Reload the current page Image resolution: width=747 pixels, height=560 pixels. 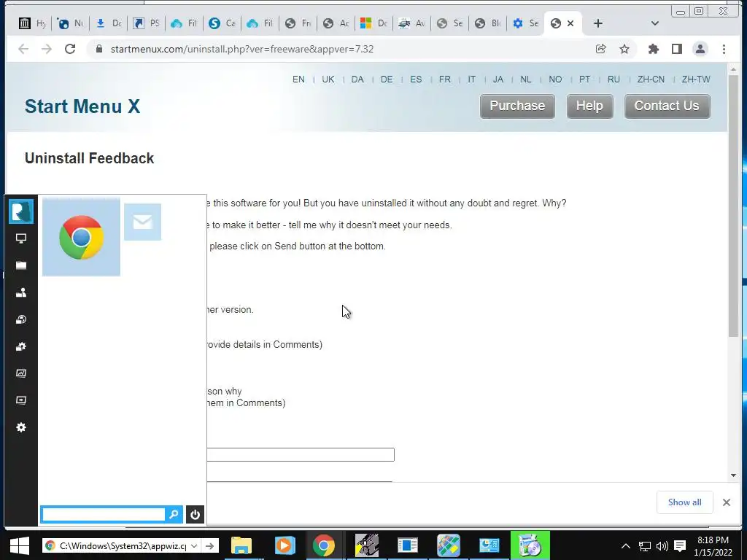pyautogui.click(x=70, y=49)
